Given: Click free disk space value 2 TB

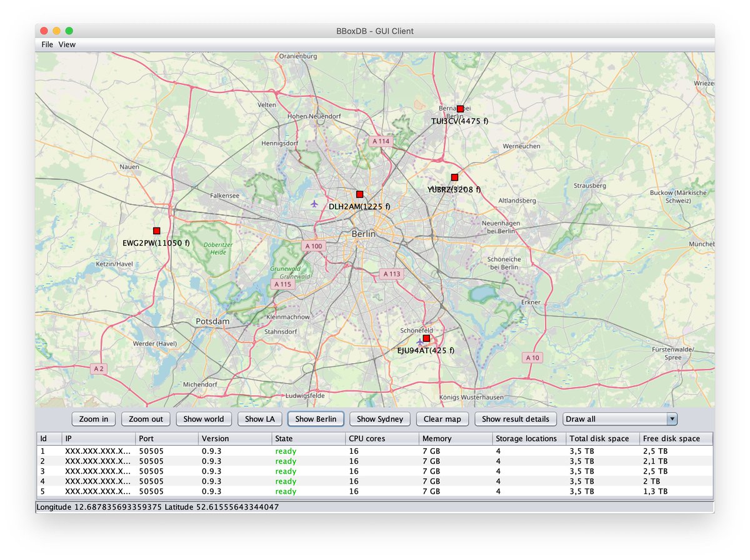Looking at the screenshot, I should click(x=652, y=481).
